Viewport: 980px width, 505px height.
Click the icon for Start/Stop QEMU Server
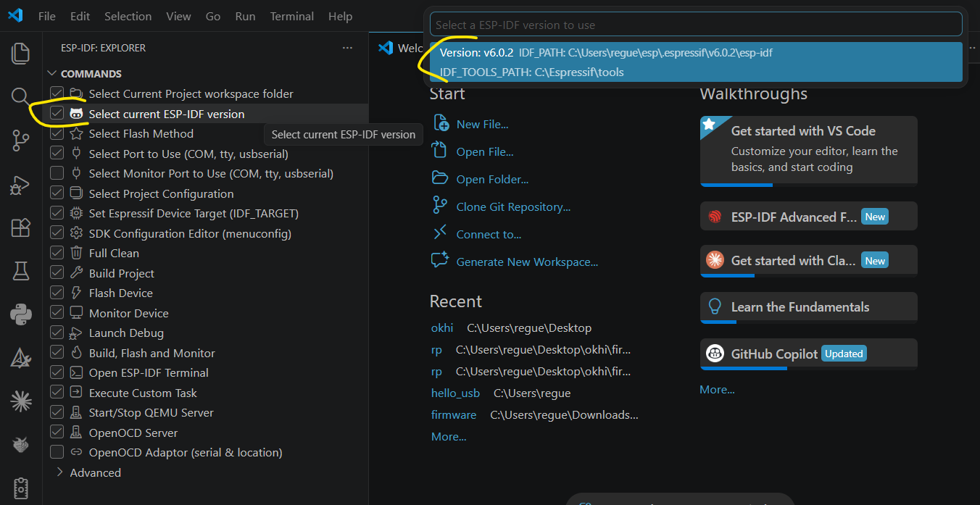tap(76, 413)
